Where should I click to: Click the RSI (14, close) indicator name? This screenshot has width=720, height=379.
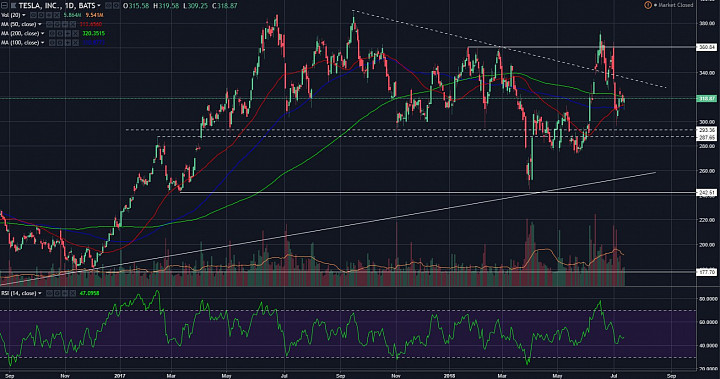click(18, 293)
